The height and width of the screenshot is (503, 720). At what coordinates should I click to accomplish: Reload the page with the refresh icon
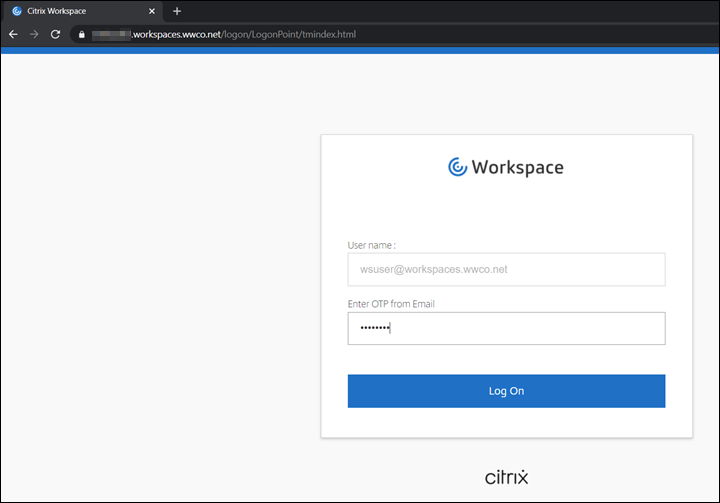pyautogui.click(x=55, y=34)
